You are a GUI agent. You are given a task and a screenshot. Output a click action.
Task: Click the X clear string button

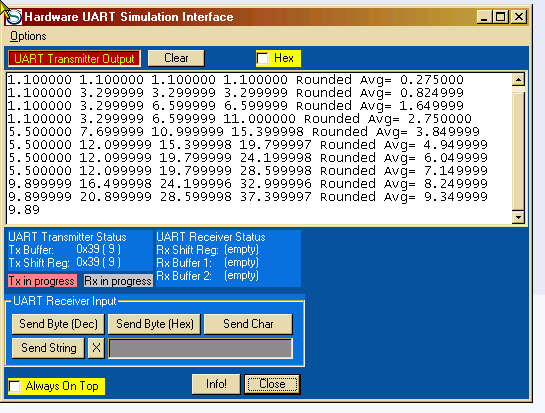click(96, 348)
